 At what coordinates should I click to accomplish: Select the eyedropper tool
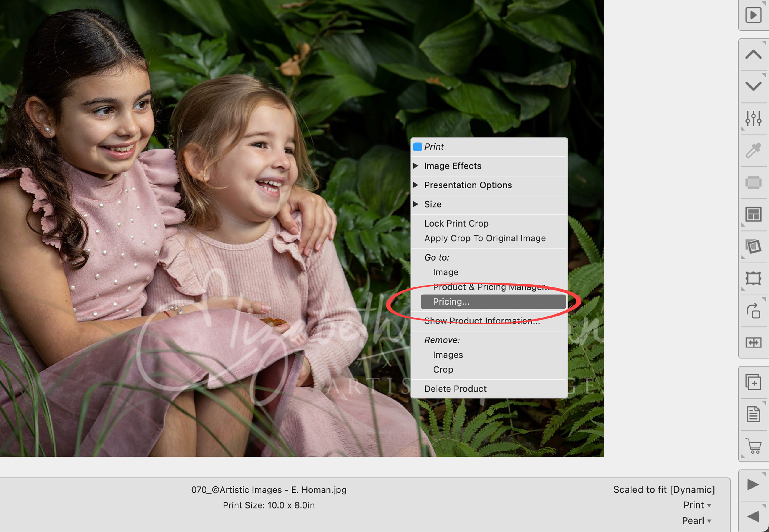point(753,150)
